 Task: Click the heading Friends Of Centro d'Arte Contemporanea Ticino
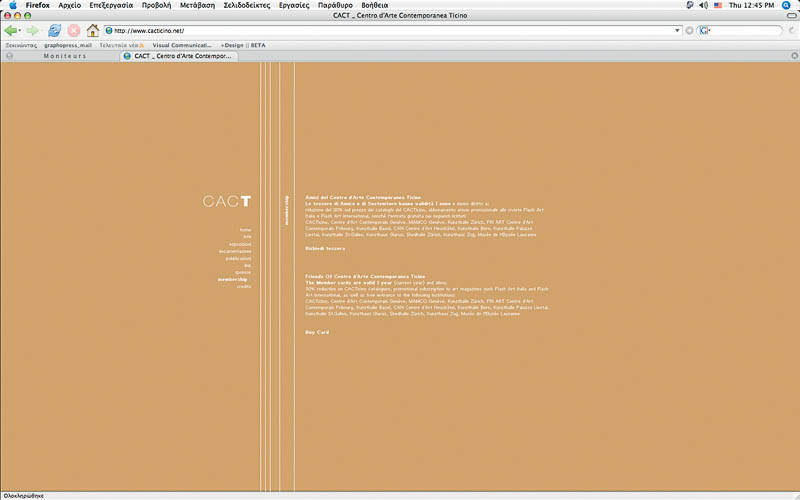click(x=365, y=277)
